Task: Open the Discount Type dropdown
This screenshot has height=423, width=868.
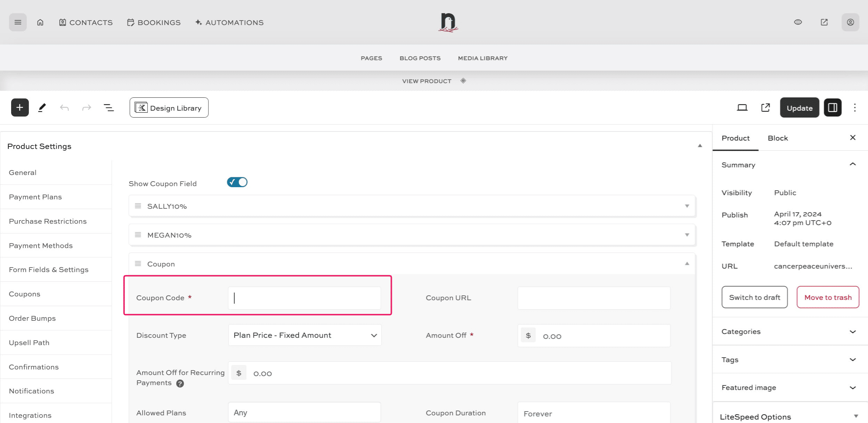Action: (x=305, y=335)
